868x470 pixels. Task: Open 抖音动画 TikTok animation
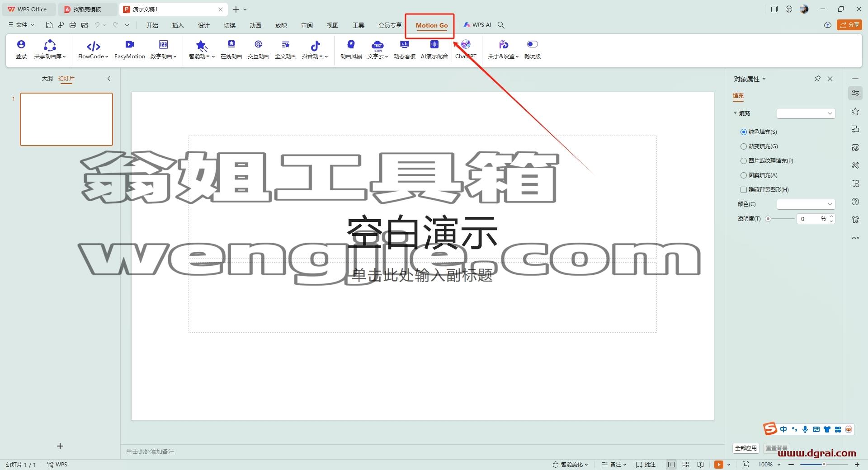315,49
